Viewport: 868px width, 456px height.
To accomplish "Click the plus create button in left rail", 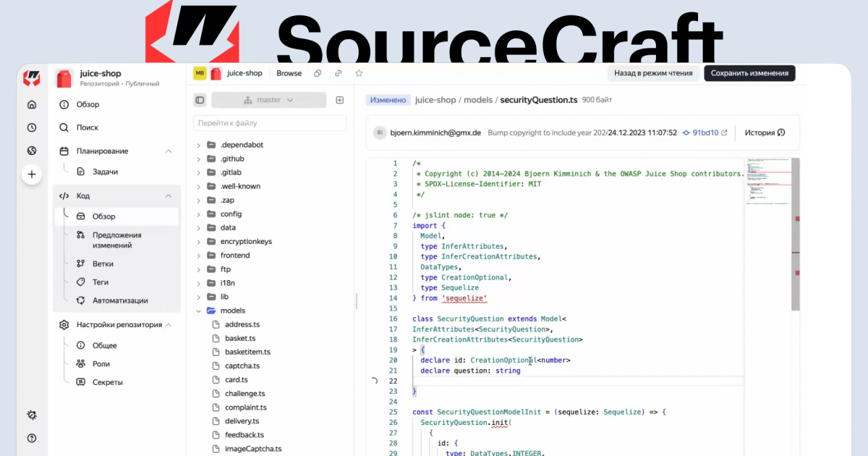I will (x=31, y=174).
